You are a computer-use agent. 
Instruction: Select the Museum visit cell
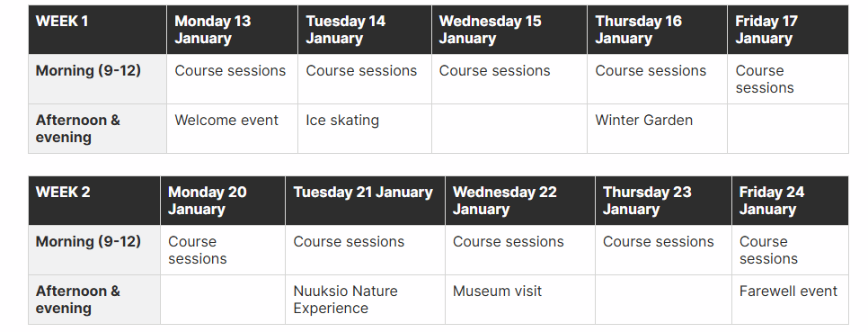tap(519, 300)
